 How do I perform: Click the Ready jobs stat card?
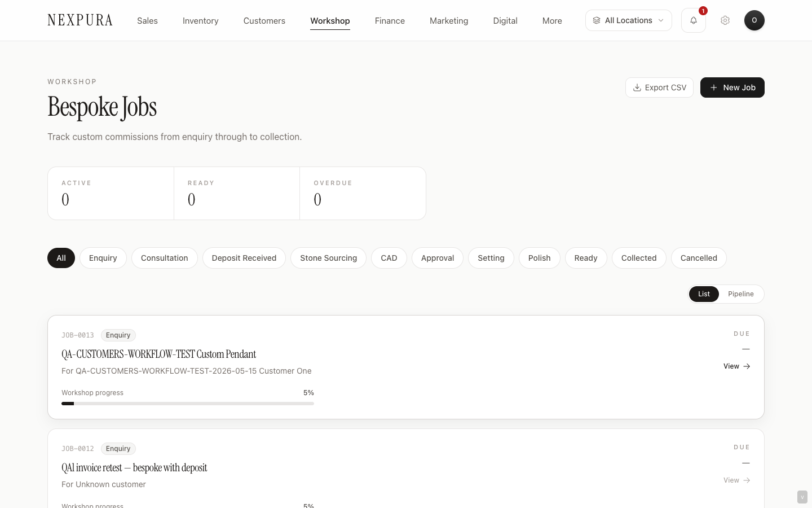pyautogui.click(x=237, y=193)
